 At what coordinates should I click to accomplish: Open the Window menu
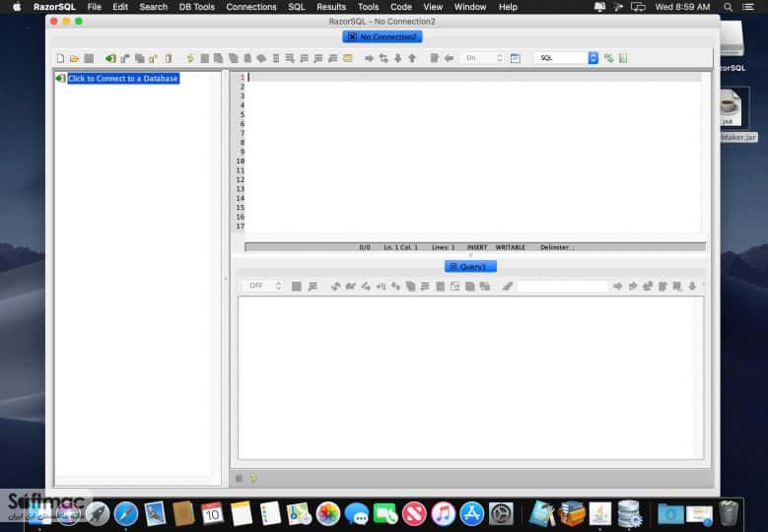pos(470,7)
